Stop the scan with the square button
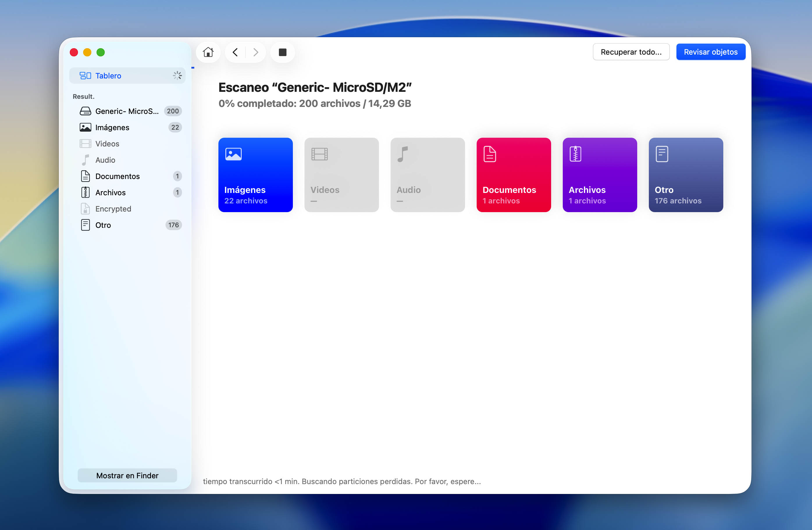The image size is (812, 530). [282, 52]
